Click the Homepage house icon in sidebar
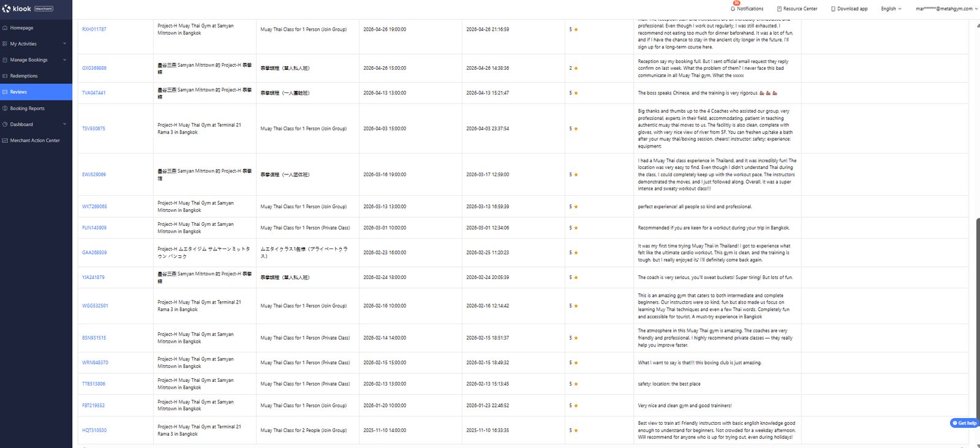 (5, 28)
